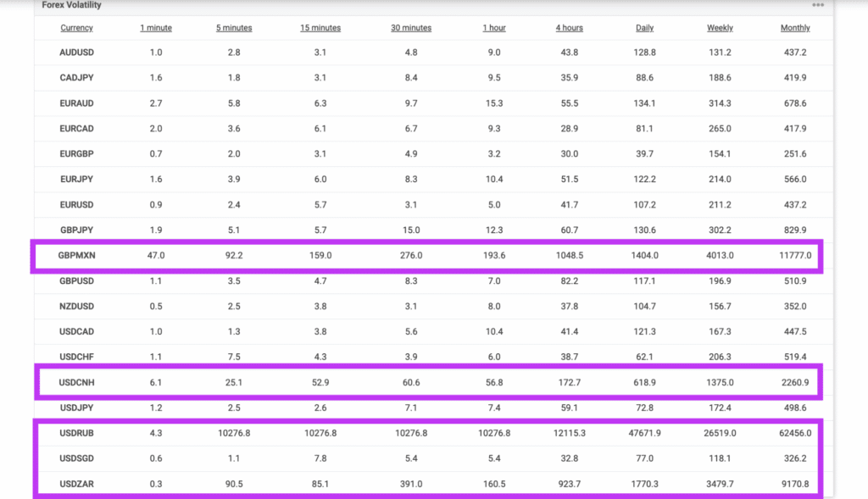Click the 1 minute column header
The height and width of the screenshot is (499, 868).
click(156, 28)
